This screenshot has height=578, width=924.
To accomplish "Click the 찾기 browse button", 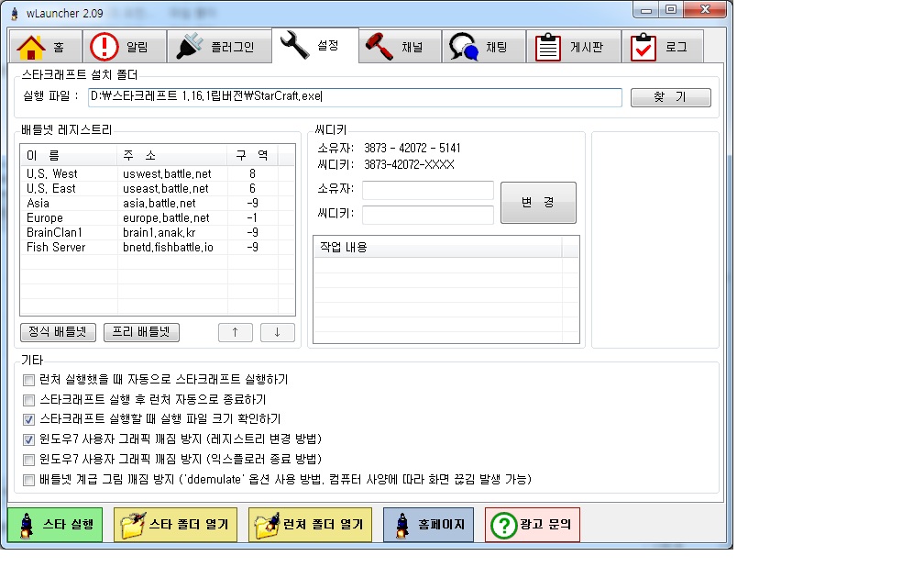I will coord(671,97).
